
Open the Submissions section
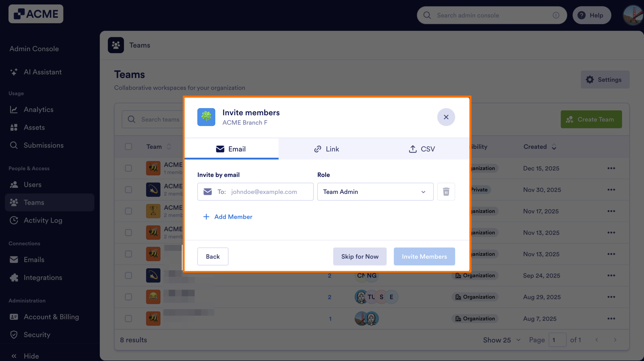point(43,145)
